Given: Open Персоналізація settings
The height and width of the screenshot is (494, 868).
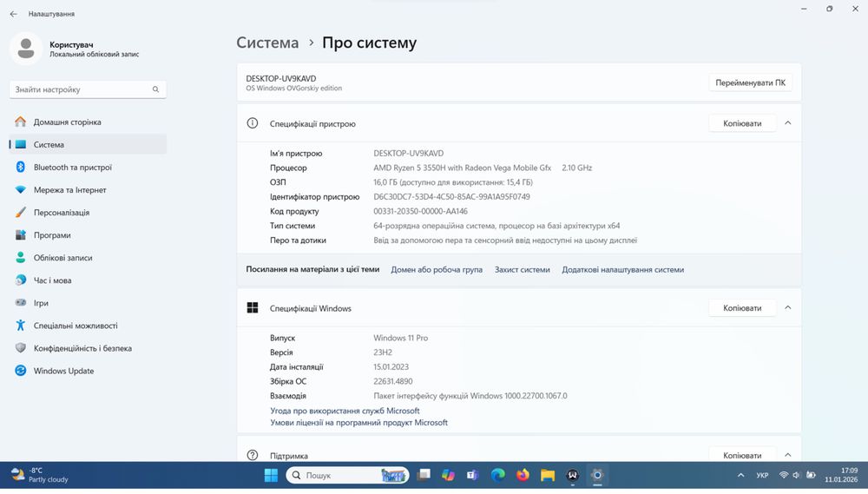Looking at the screenshot, I should point(88,213).
